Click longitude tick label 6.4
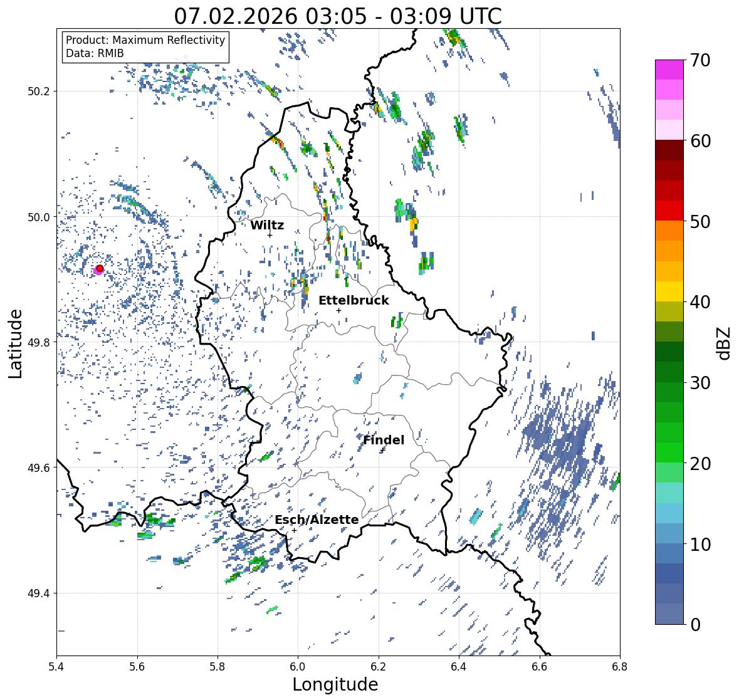The image size is (739, 700). [x=459, y=666]
